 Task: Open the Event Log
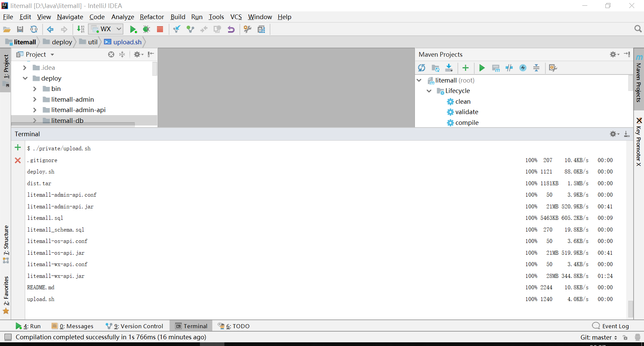coord(610,326)
